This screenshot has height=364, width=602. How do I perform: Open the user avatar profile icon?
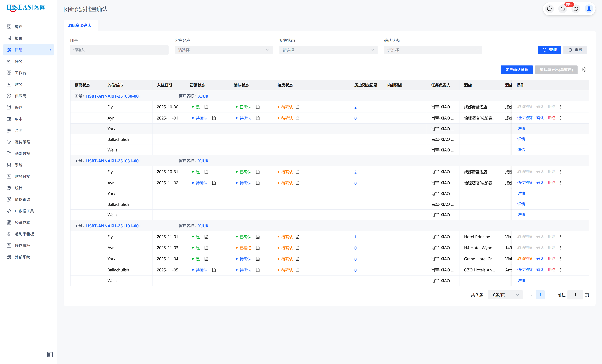coord(589,9)
